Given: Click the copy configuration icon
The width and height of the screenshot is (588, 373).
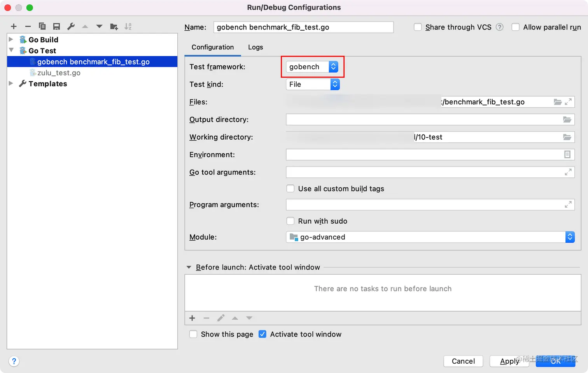Looking at the screenshot, I should coord(42,26).
